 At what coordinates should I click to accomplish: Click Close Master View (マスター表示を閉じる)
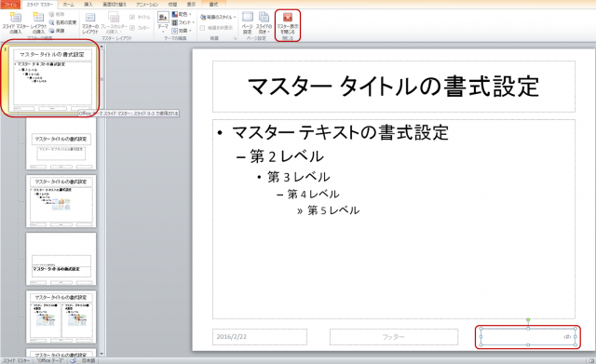coord(288,23)
